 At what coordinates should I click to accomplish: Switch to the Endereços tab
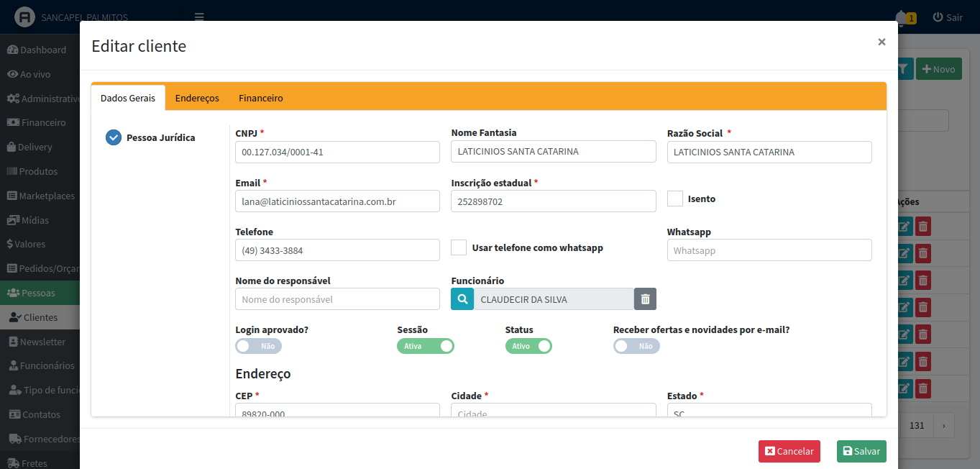pos(197,98)
